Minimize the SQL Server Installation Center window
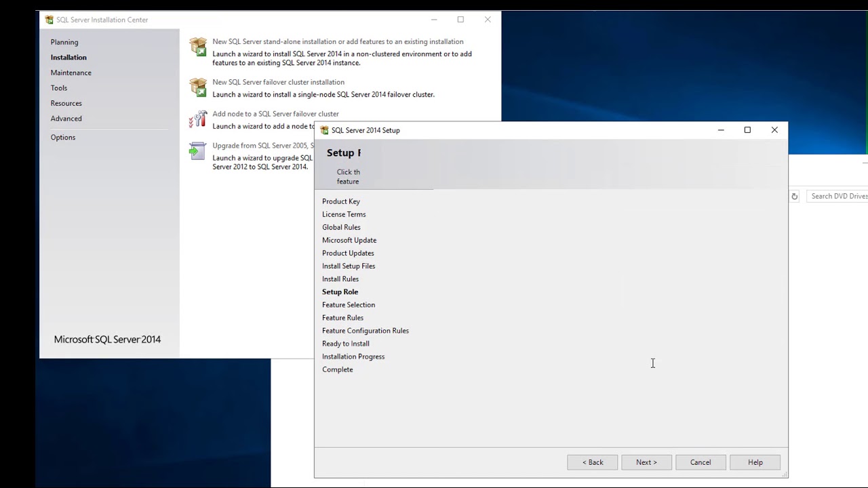The image size is (868, 488). 434,20
